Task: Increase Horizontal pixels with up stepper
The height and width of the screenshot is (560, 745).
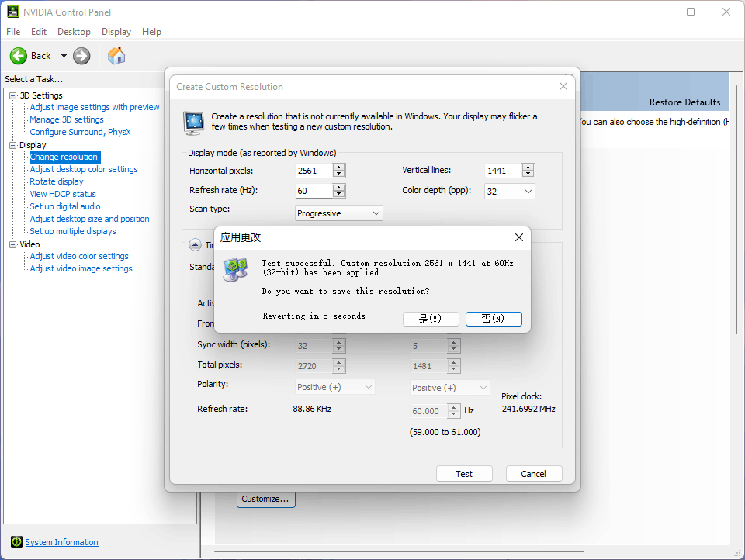Action: (x=339, y=168)
